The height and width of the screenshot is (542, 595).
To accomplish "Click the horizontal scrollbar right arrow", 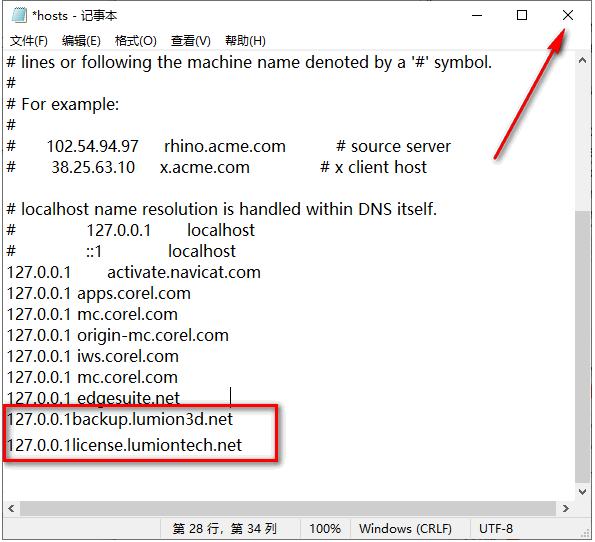I will 565,509.
